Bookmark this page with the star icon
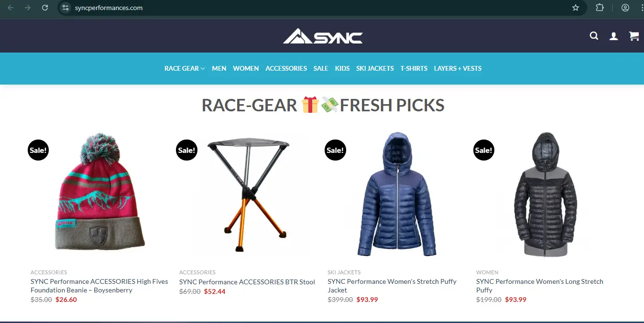The height and width of the screenshot is (323, 644). tap(576, 8)
